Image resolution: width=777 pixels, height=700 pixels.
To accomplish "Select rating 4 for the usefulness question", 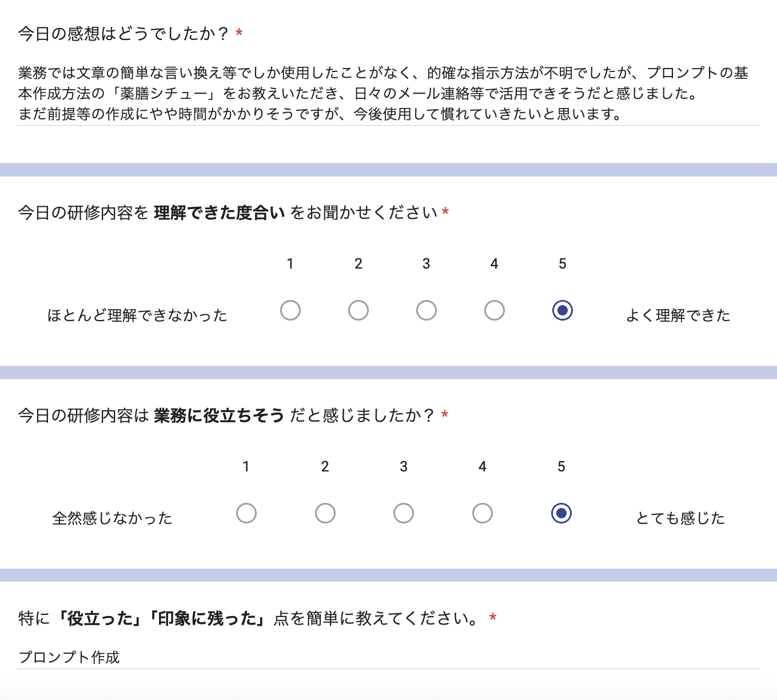I will click(483, 513).
